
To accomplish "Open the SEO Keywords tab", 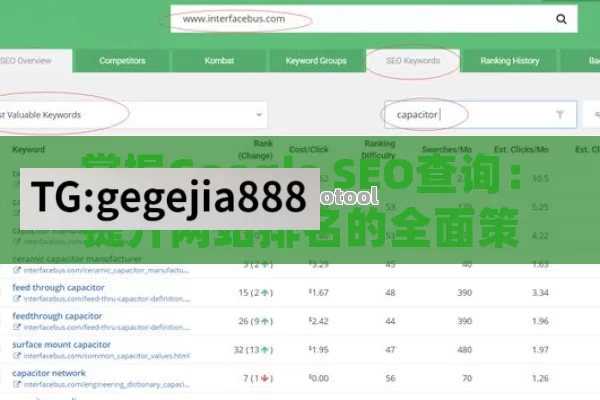I will click(x=413, y=60).
